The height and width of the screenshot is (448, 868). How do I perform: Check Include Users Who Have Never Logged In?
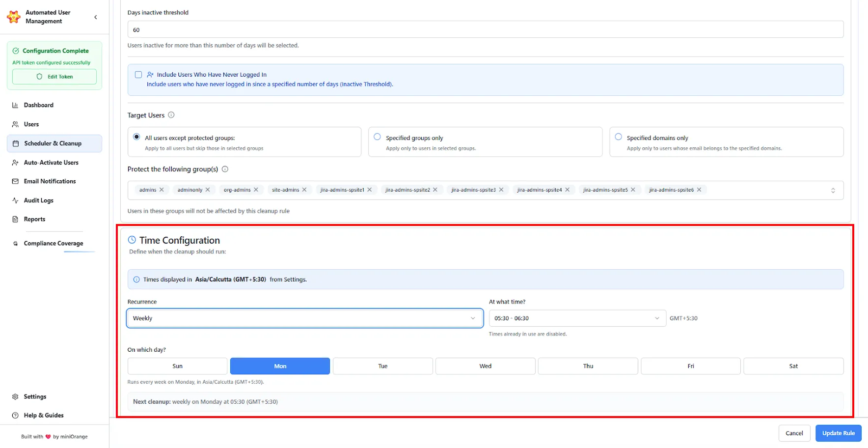[138, 75]
